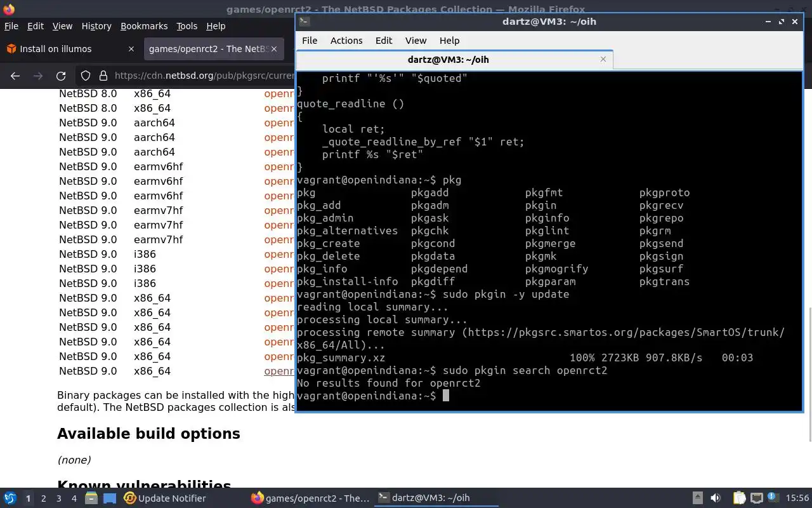Screen dimensions: 812x508
Task: Click the removable media eject tray icon
Action: pos(697,498)
